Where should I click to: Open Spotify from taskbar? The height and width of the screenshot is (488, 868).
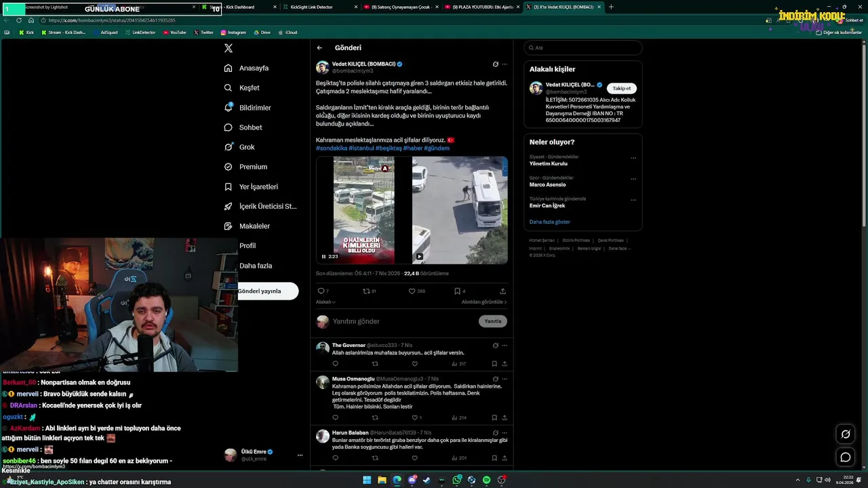coord(486,480)
